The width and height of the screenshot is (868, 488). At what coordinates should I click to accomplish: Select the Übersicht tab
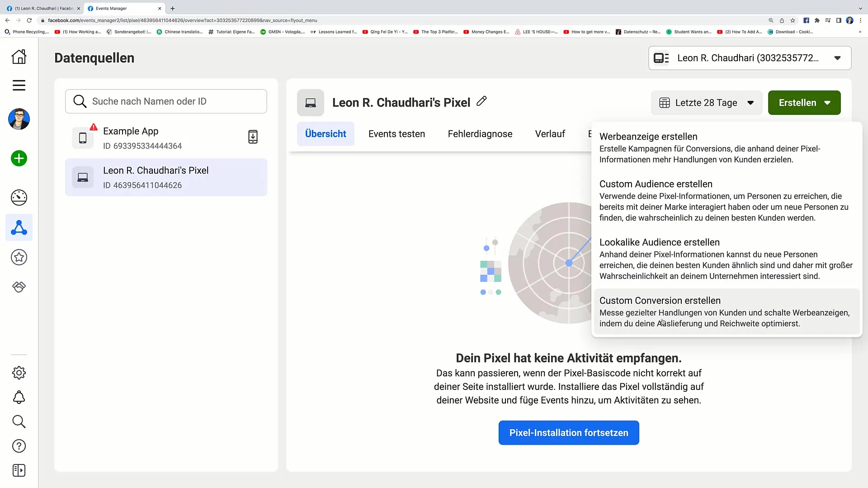tap(325, 133)
